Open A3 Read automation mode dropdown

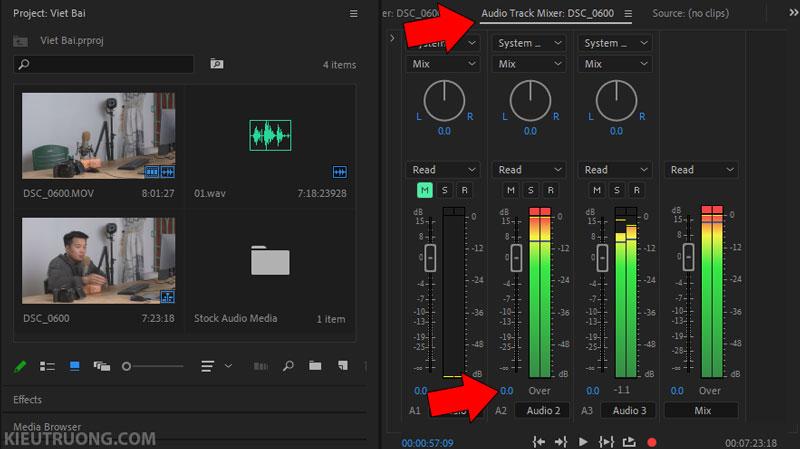(x=615, y=169)
